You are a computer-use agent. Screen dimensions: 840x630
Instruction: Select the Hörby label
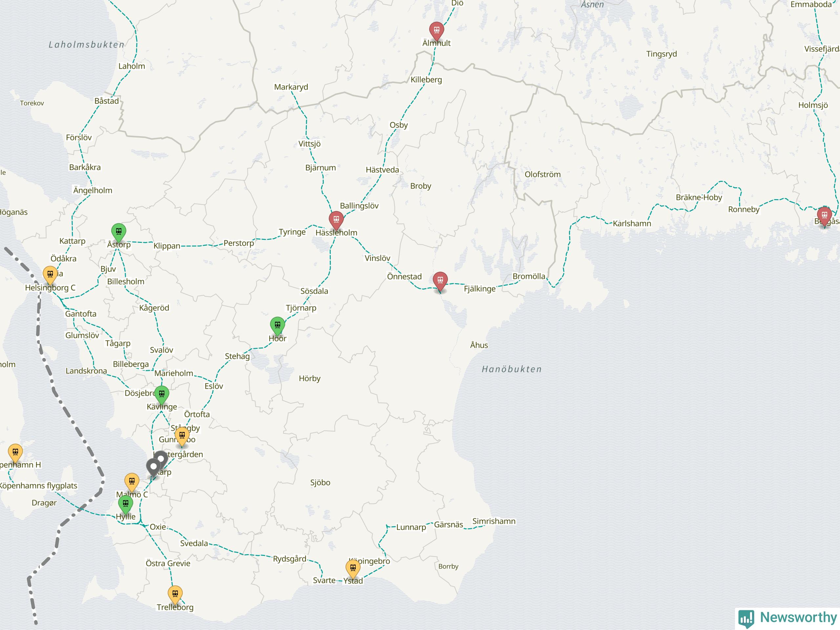click(x=309, y=379)
